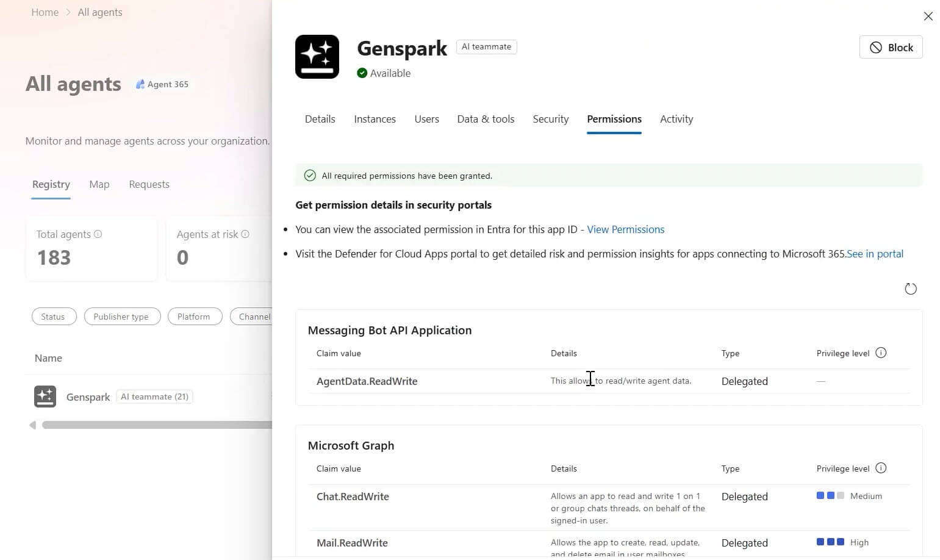Click the Genspark app logo in the panel header
This screenshot has height=560, width=940.
pos(317,57)
